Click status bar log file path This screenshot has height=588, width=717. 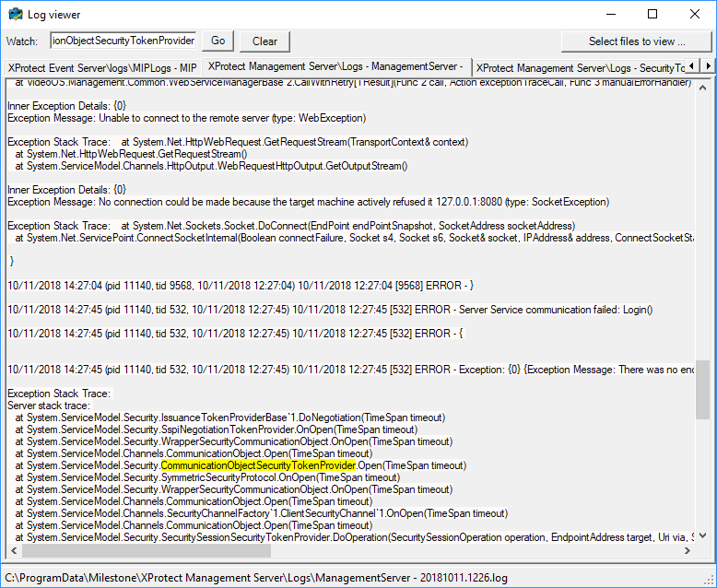(x=256, y=578)
